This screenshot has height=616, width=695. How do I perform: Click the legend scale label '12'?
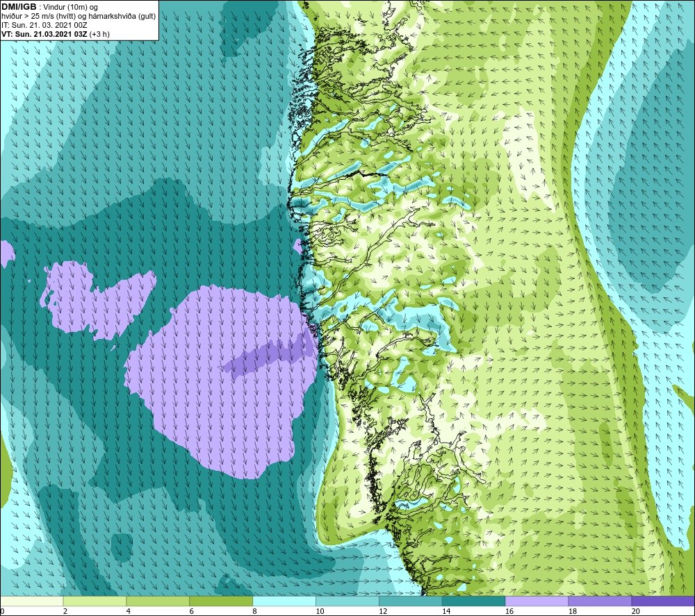(x=383, y=612)
